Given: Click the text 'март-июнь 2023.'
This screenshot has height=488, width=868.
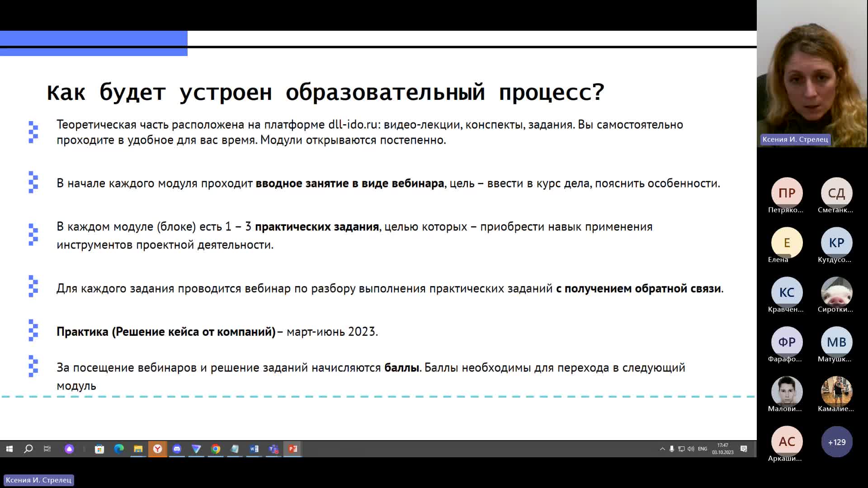Looking at the screenshot, I should point(332,332).
